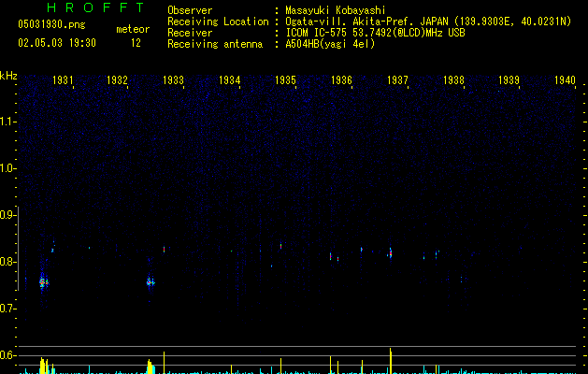Viewport: 588px width, 374px height.
Task: Click the meteor label
Action: [133, 29]
